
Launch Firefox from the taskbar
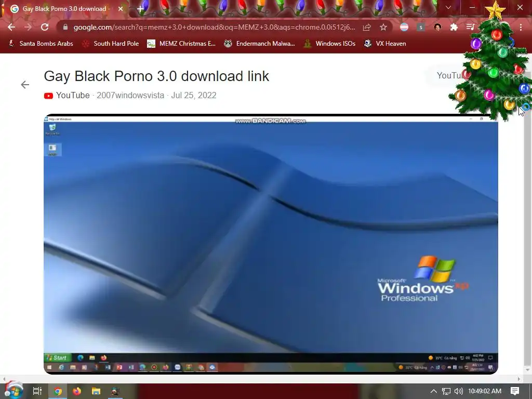(77, 391)
